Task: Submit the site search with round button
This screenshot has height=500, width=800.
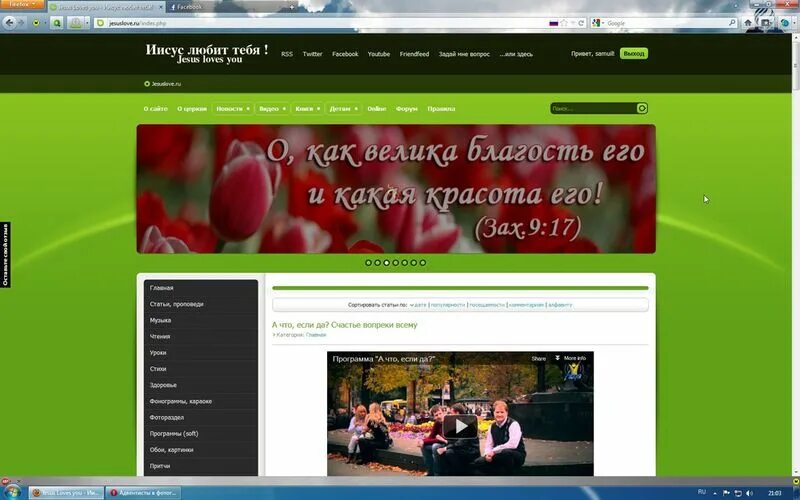Action: coord(642,108)
